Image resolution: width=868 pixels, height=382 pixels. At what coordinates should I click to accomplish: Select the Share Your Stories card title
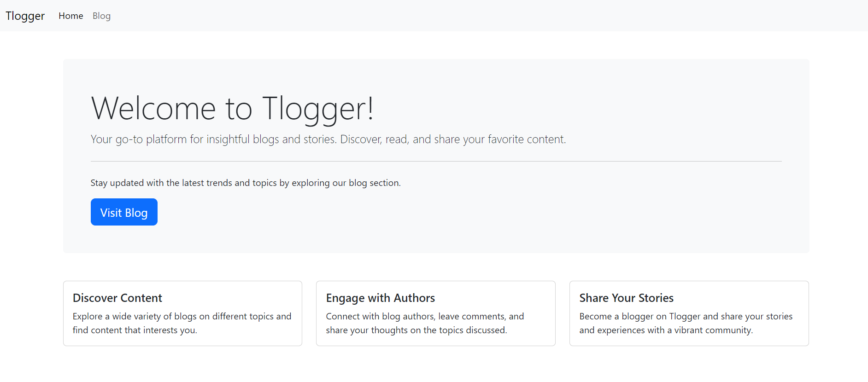tap(626, 298)
